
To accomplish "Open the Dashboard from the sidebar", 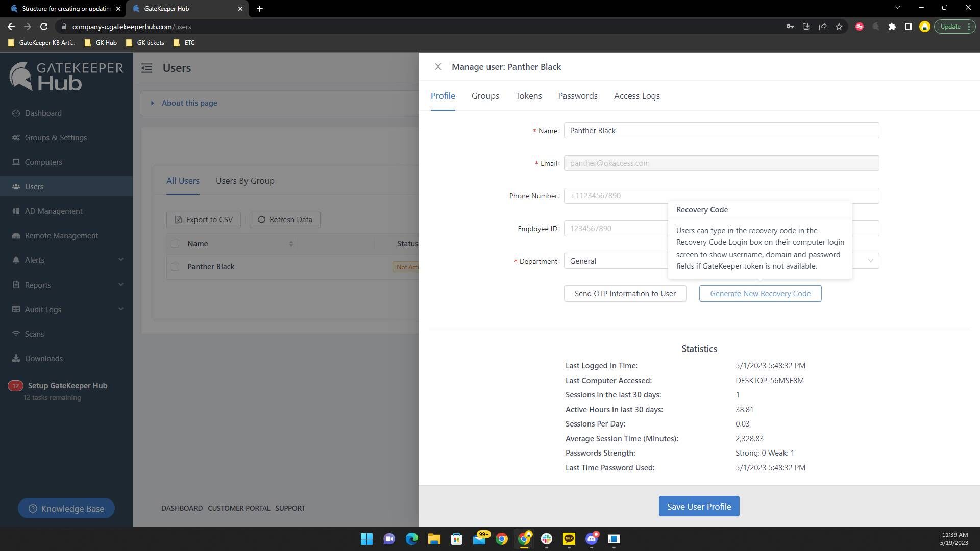I will point(43,113).
